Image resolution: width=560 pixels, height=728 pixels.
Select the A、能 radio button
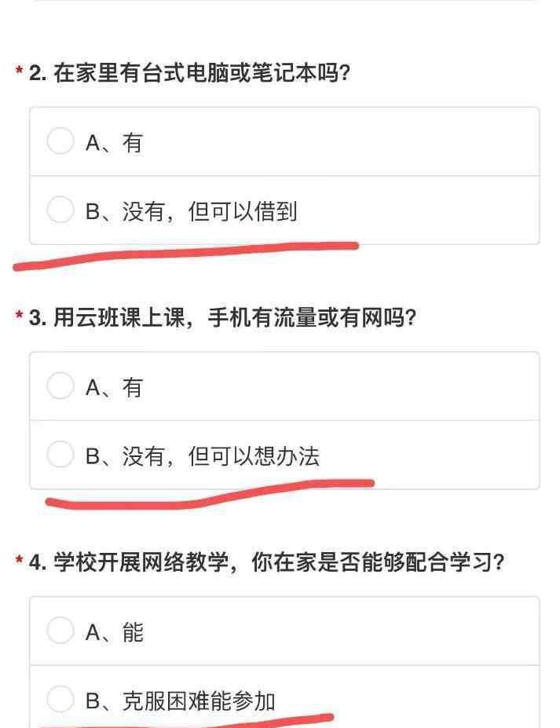coord(60,630)
